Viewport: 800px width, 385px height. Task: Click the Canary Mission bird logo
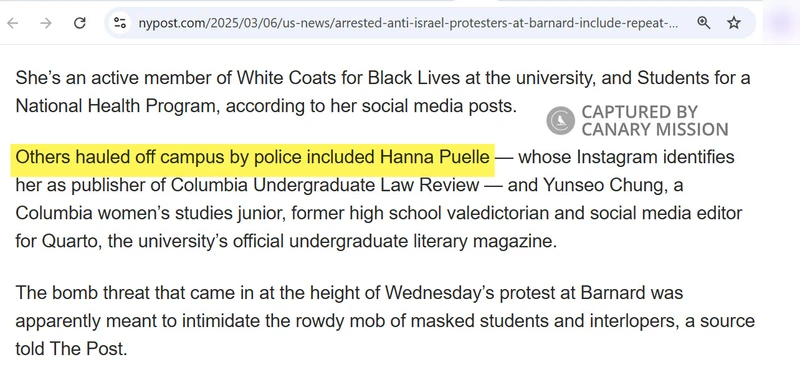561,121
